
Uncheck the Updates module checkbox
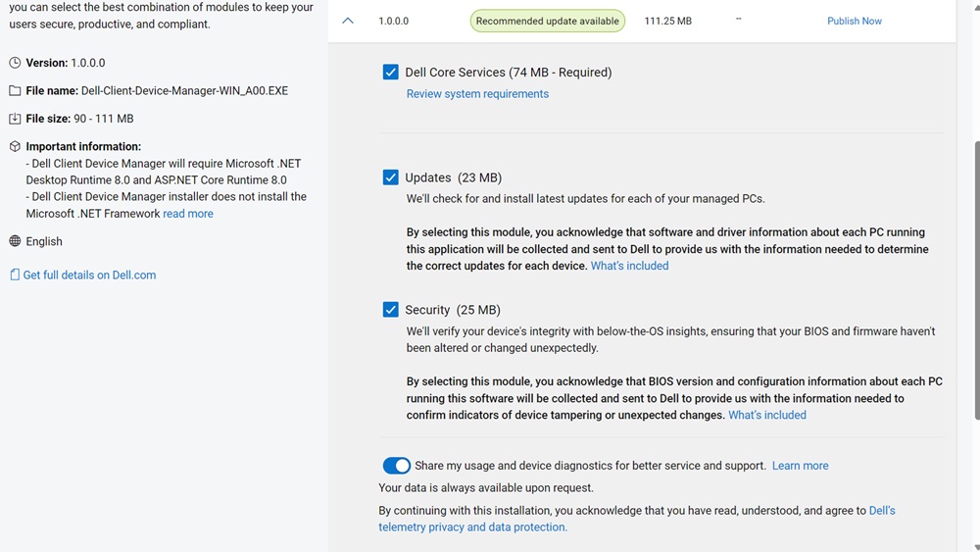point(391,177)
